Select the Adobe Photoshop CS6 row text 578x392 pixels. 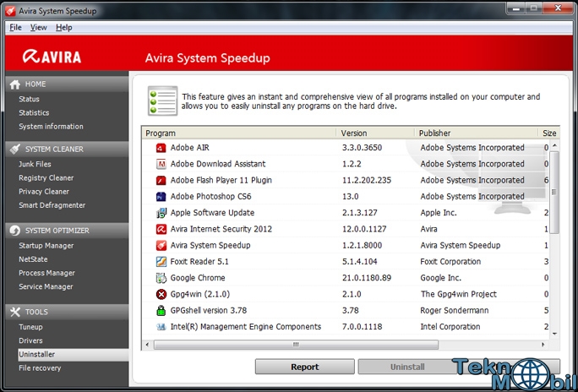point(211,196)
